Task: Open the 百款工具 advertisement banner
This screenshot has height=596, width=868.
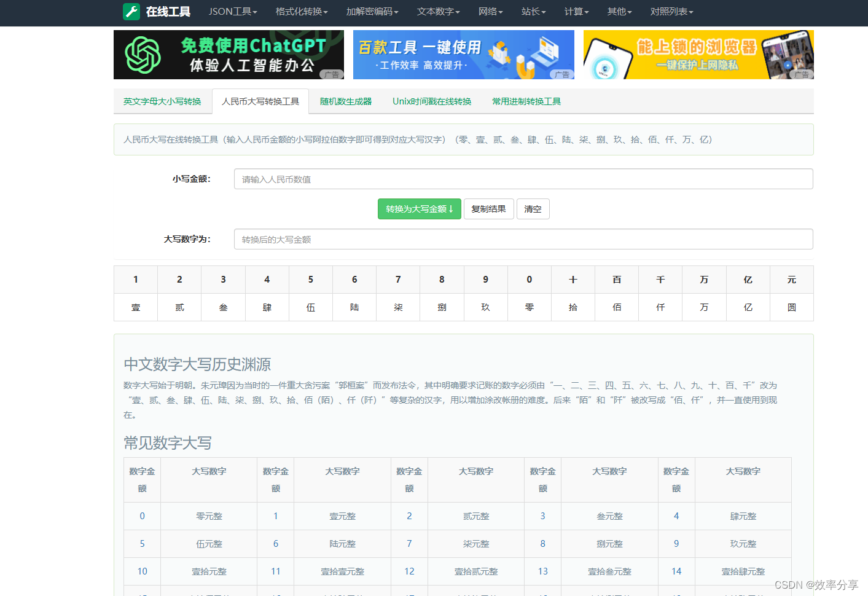Action: click(464, 55)
